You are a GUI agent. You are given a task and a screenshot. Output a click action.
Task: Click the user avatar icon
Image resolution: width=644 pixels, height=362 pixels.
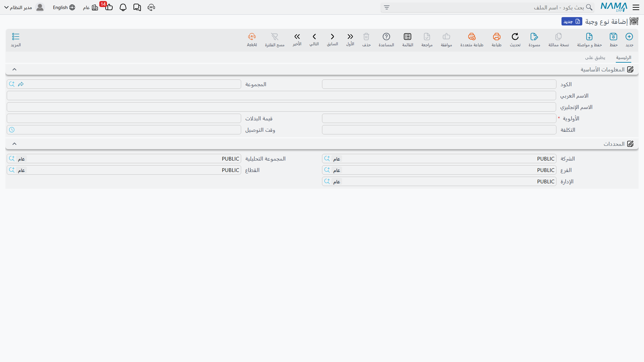click(x=40, y=7)
